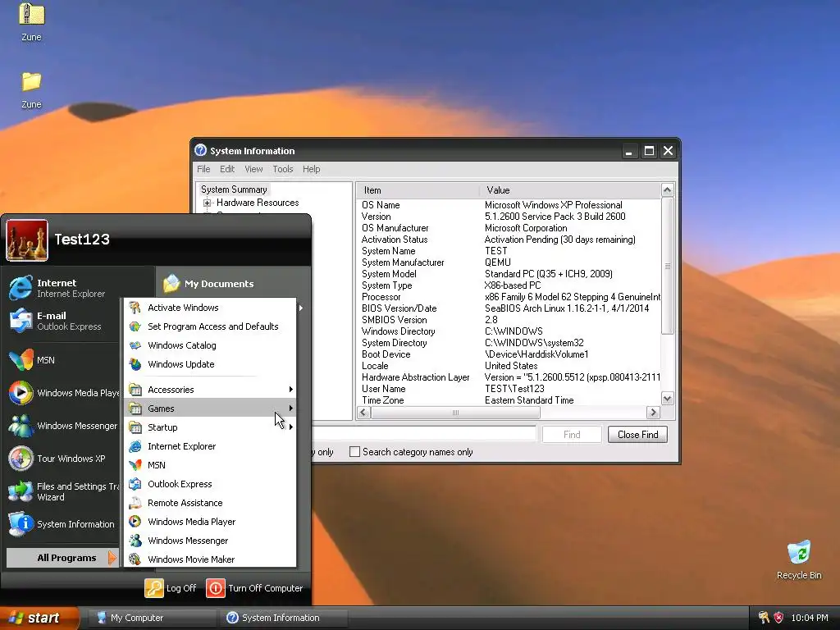Click the security shield tray icon
The image size is (840, 630).
(778, 618)
